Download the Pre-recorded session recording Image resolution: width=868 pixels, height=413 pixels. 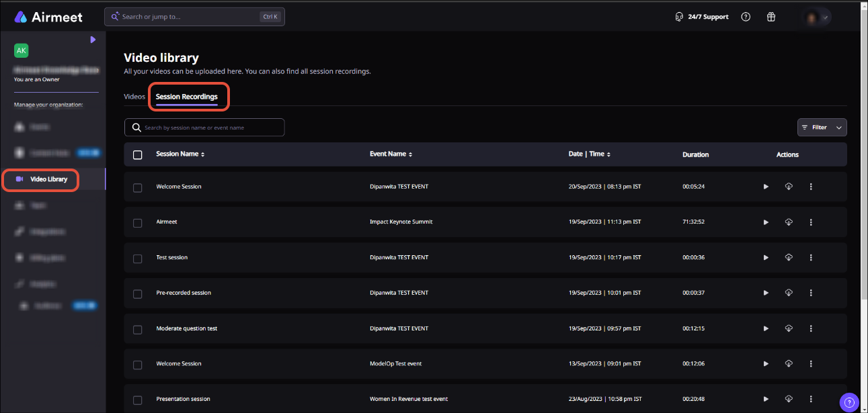tap(789, 293)
